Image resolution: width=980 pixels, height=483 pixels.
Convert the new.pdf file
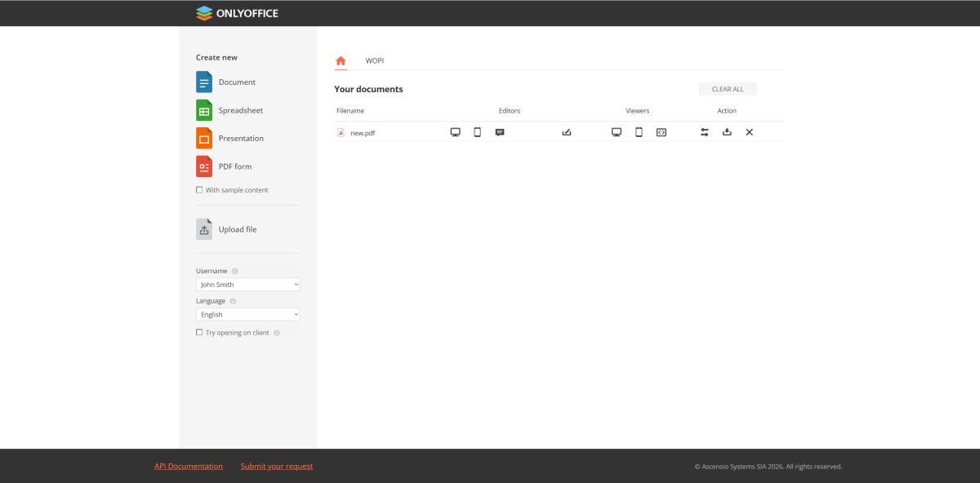pyautogui.click(x=705, y=132)
